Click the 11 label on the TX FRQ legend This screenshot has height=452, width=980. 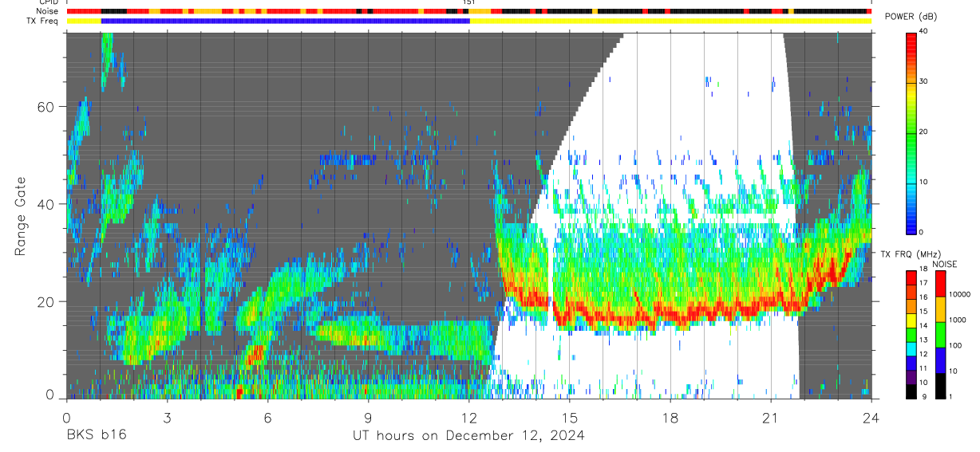tap(923, 368)
